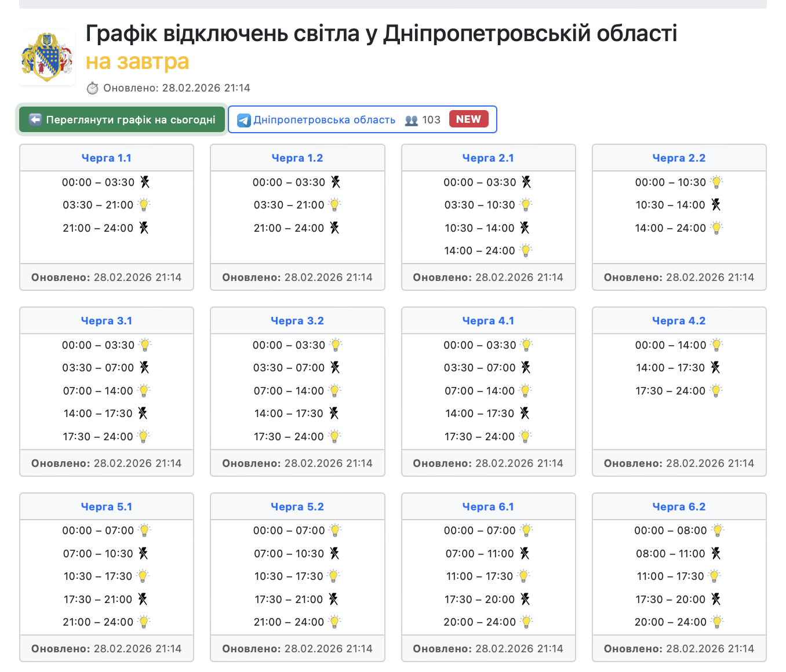Screen dimensions: 786x672
Task: Click the subscribers people icon near 103
Action: click(x=411, y=120)
